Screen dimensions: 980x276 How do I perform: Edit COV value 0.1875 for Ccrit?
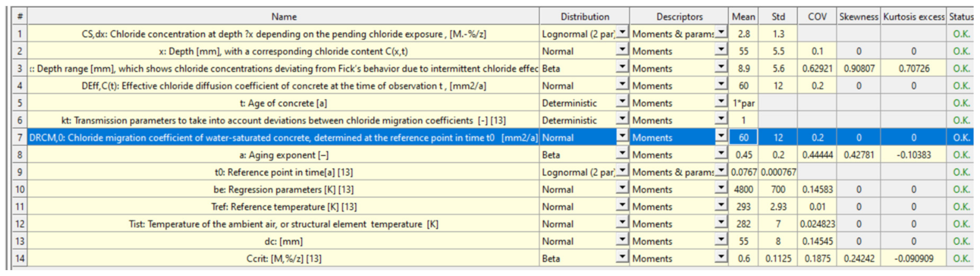pos(817,259)
